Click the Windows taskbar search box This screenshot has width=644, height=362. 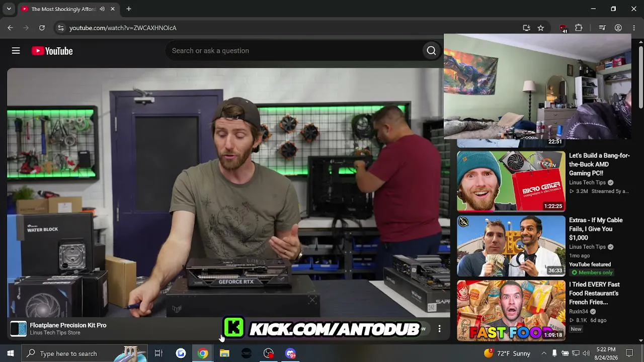click(85, 353)
